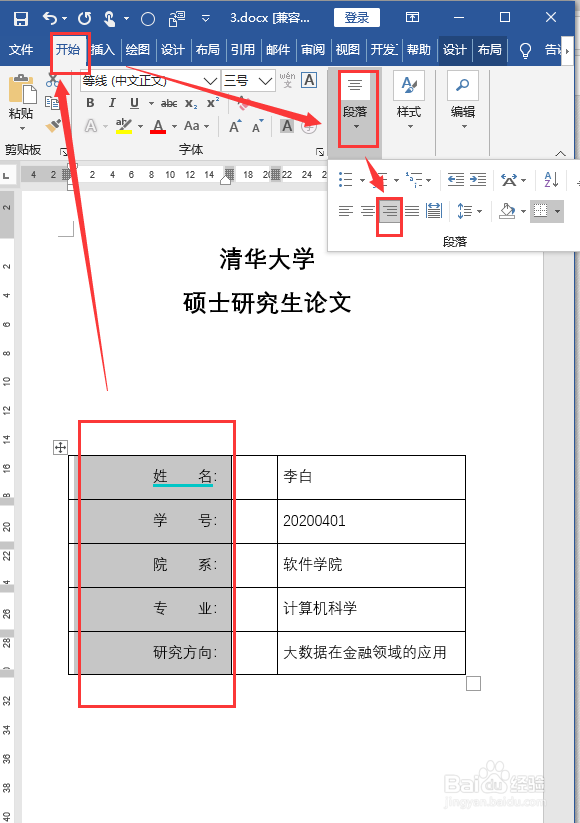Collapse the ribbon with chevron

[560, 154]
